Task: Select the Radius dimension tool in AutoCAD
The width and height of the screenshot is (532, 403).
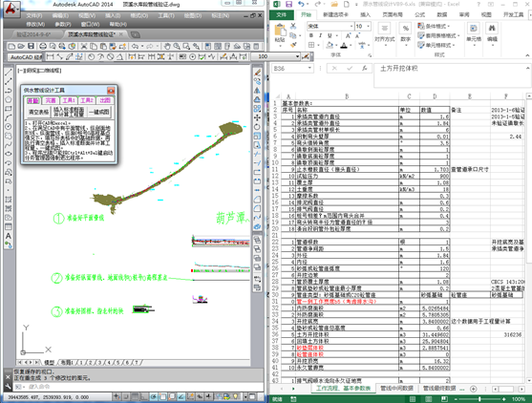Action: click(92, 56)
